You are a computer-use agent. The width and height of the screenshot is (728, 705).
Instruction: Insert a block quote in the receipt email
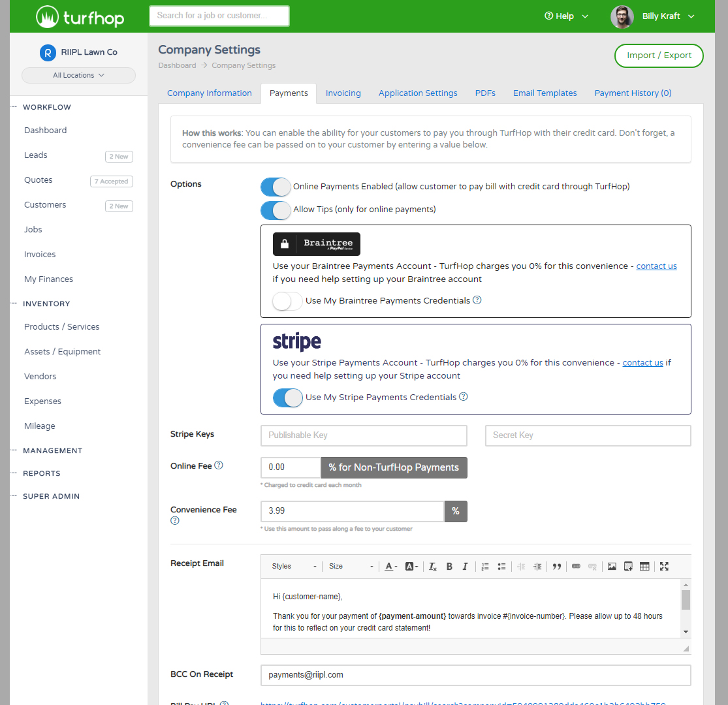pyautogui.click(x=556, y=567)
